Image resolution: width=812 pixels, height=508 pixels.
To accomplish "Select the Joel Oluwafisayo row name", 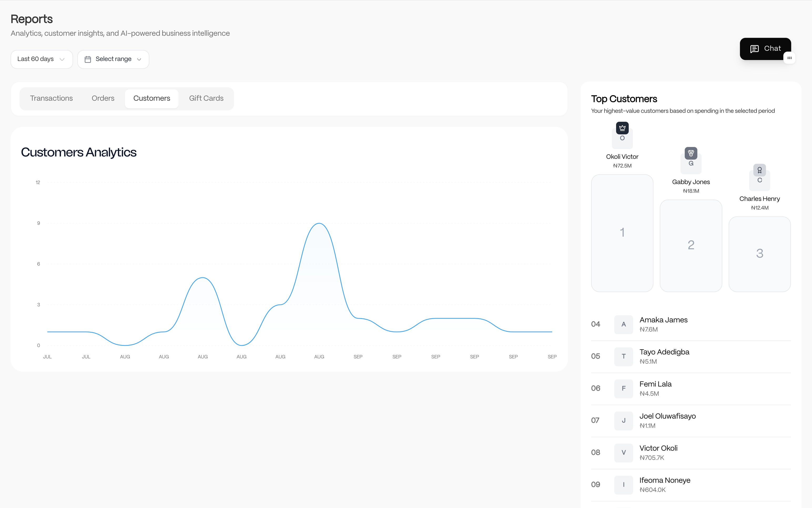I will coord(667,416).
